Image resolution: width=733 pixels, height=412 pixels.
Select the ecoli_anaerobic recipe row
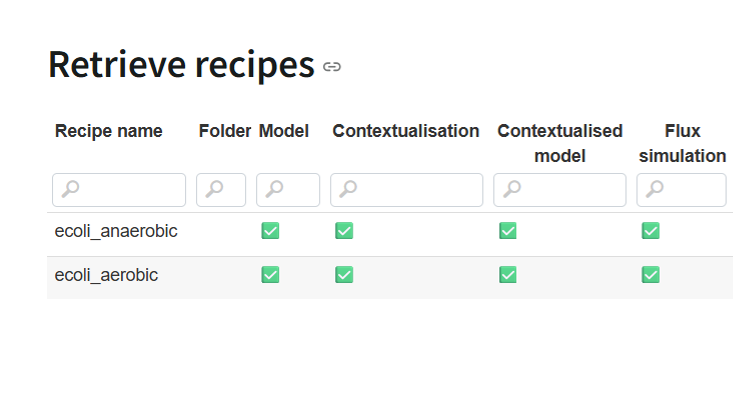point(116,231)
